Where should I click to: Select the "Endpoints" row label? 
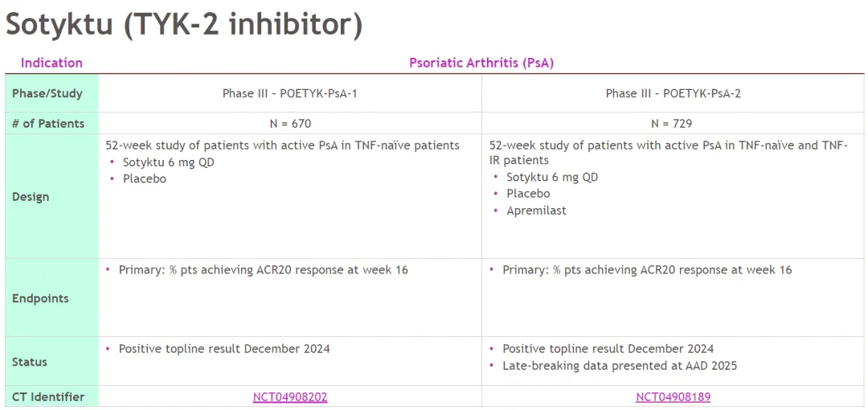[40, 298]
